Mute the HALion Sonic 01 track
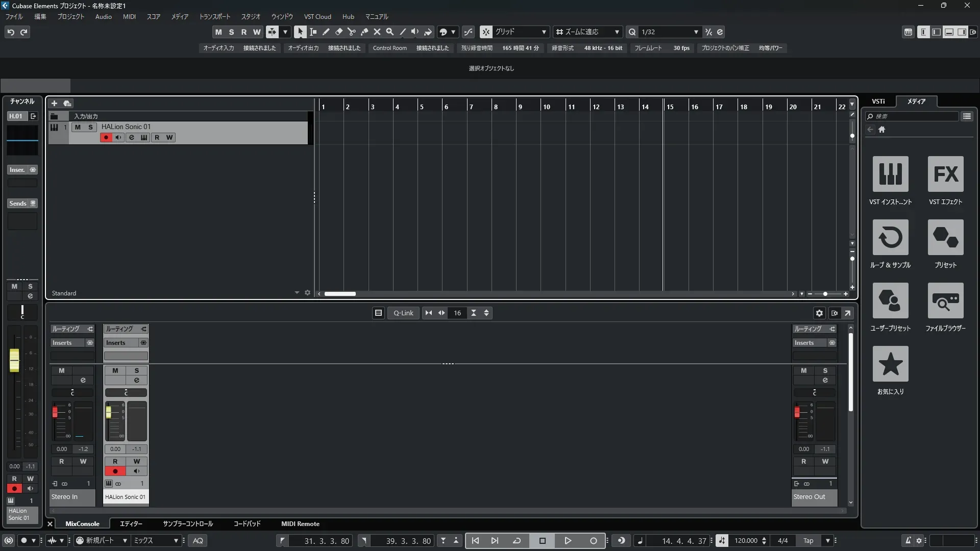 [x=78, y=127]
